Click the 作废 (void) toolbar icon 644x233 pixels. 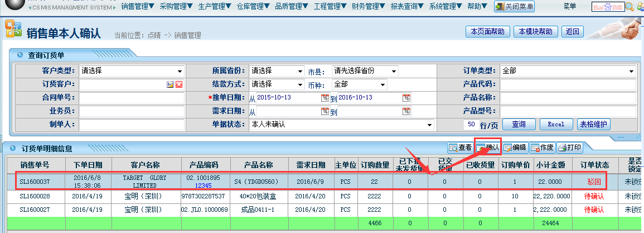click(542, 148)
